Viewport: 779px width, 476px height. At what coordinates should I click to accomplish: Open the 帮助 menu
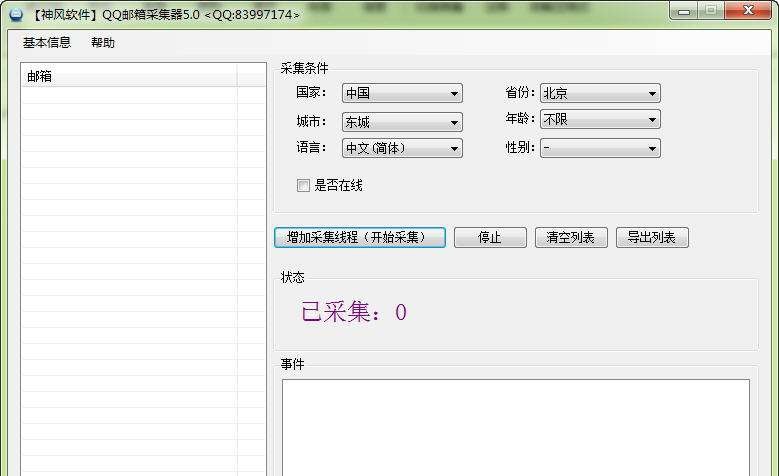click(x=103, y=43)
